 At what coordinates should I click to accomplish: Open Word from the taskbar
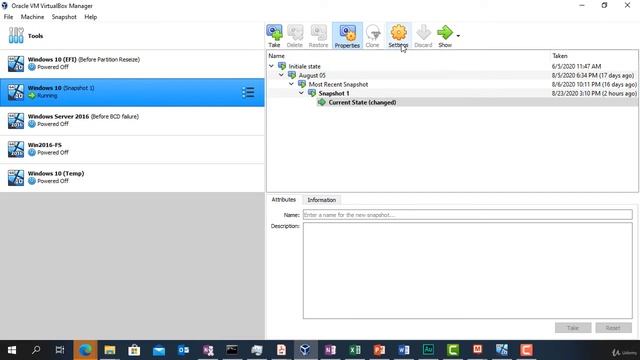(x=404, y=350)
